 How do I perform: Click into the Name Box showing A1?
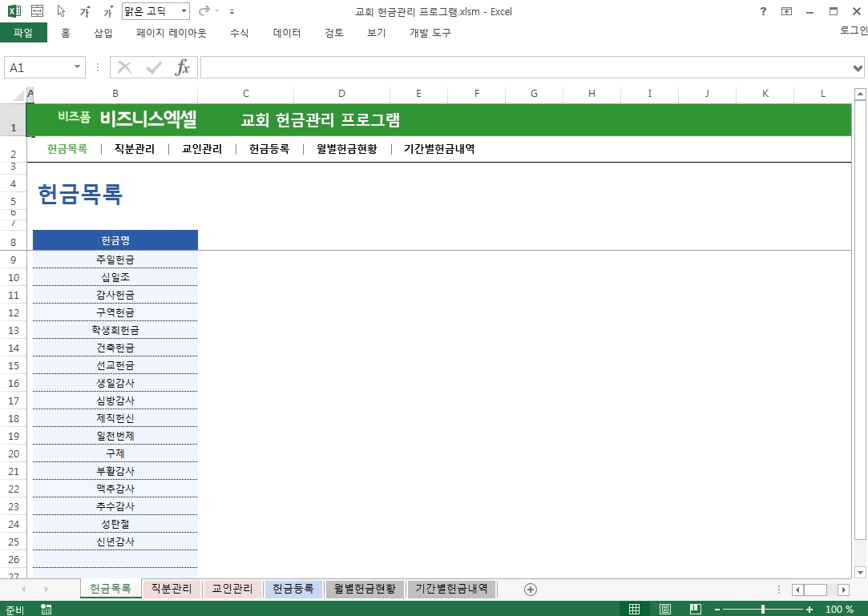[38, 67]
